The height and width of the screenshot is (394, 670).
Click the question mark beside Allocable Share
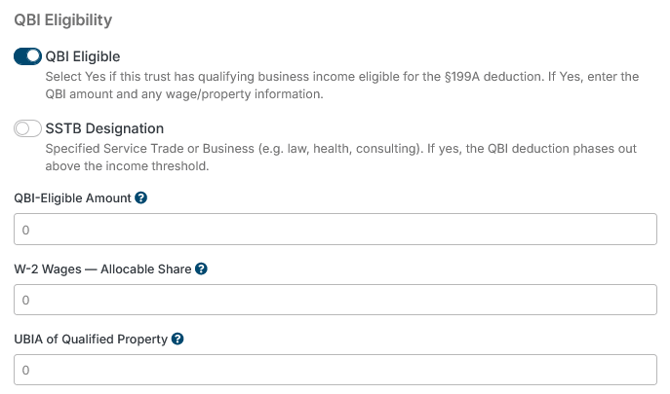pos(201,269)
